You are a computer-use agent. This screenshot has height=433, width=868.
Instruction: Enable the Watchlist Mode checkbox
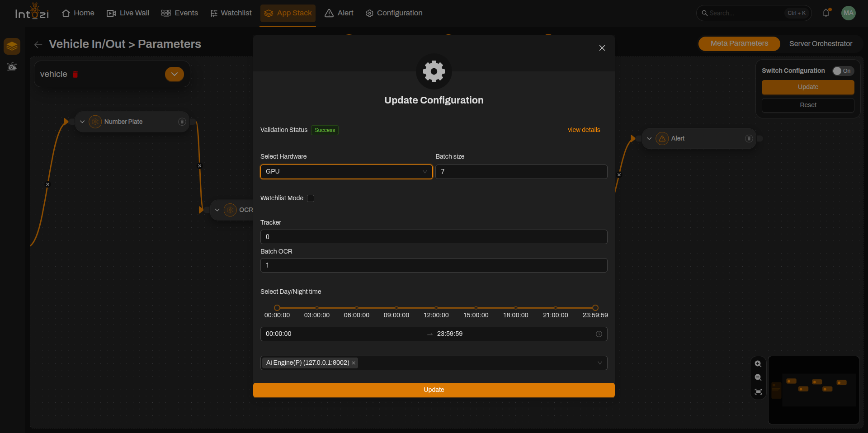[311, 198]
